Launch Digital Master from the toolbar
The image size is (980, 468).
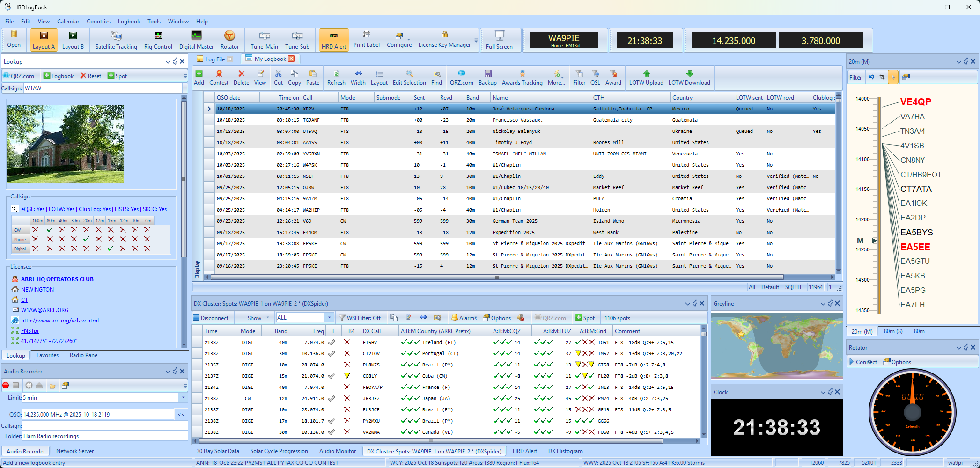(x=196, y=40)
